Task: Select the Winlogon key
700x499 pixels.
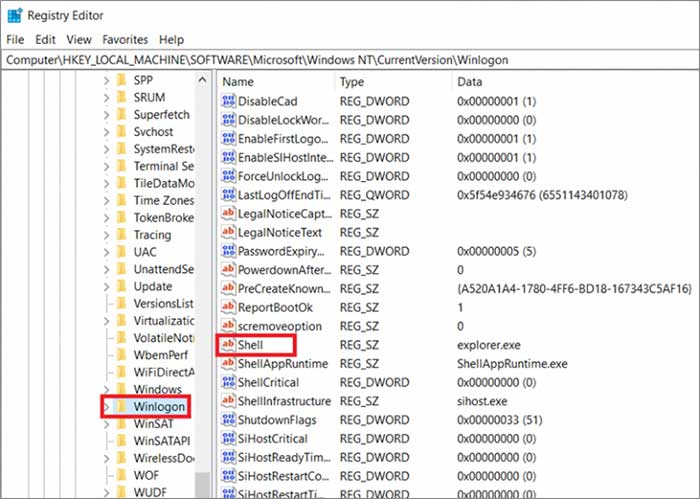Action: 159,407
